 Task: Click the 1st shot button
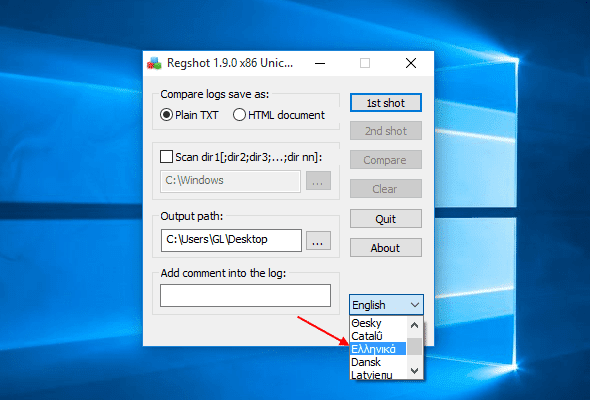click(386, 103)
